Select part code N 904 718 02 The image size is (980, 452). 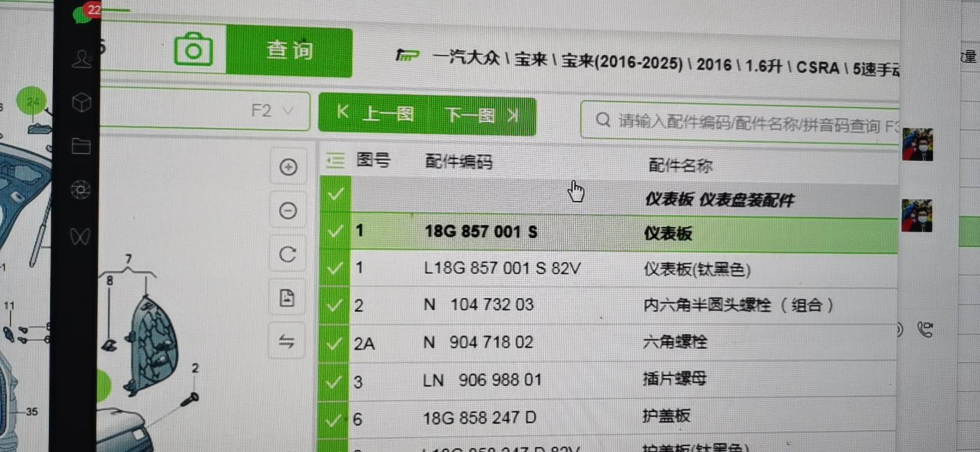478,343
